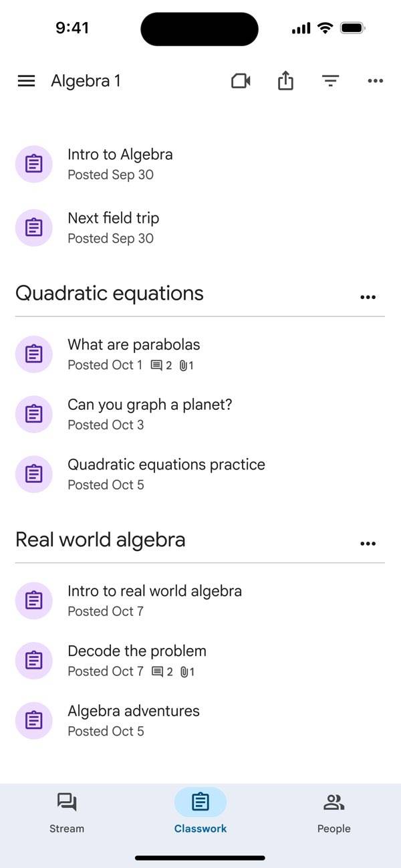Open Quadratic equations topic options menu
401x868 pixels.
click(x=368, y=298)
